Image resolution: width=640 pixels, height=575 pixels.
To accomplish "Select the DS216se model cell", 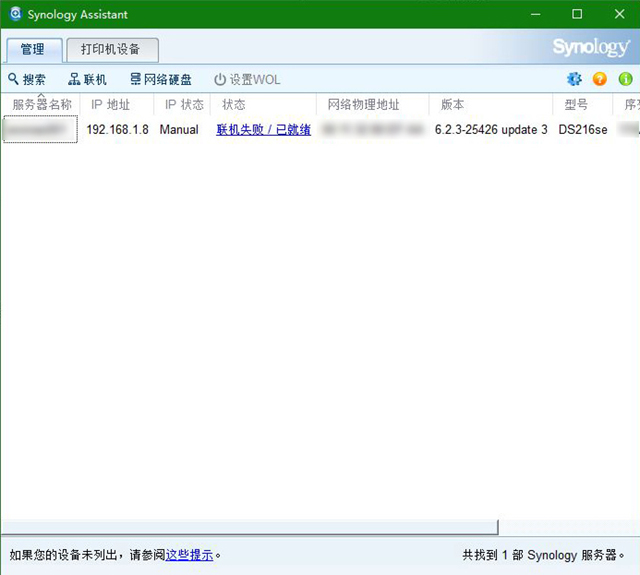I will pyautogui.click(x=583, y=130).
